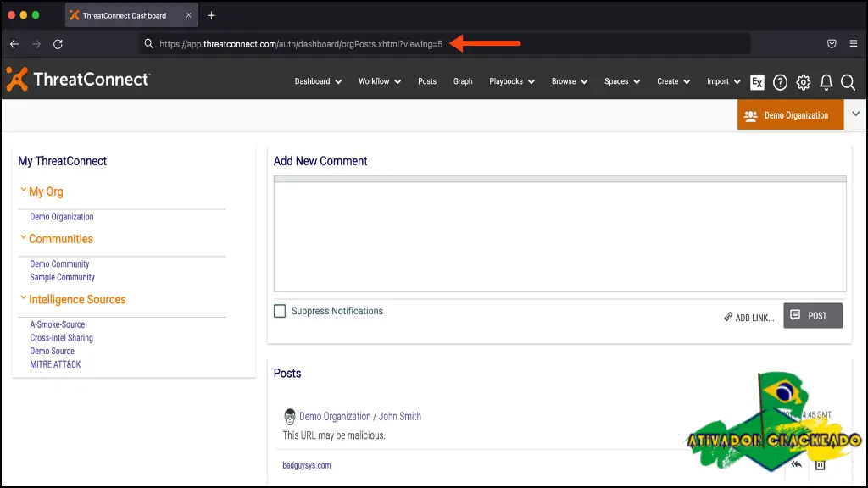This screenshot has width=868, height=488.
Task: Click the 'This URL may be malicious.' post text
Action: click(x=334, y=435)
